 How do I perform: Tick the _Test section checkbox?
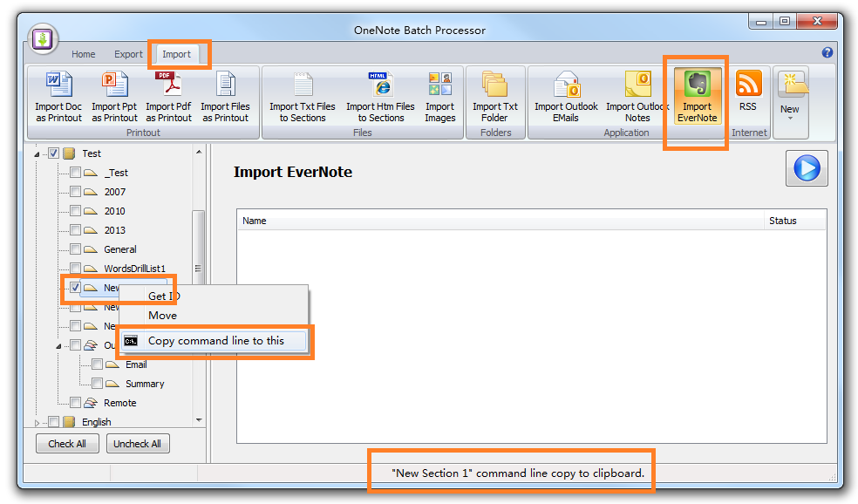(x=76, y=173)
